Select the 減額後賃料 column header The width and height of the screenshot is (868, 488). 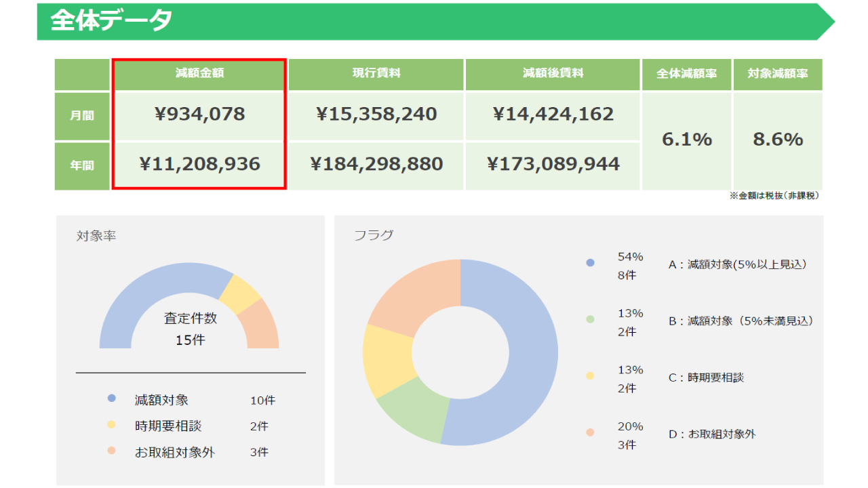click(x=553, y=74)
